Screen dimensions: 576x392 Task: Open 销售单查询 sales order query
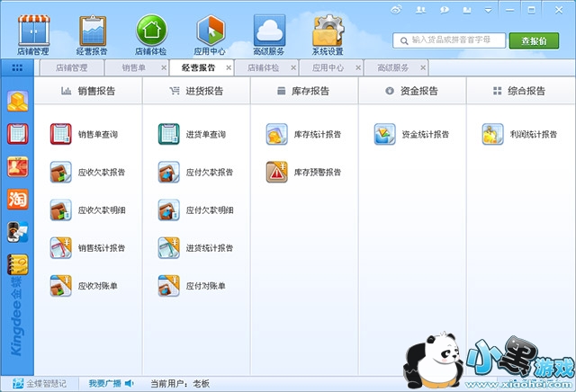84,134
